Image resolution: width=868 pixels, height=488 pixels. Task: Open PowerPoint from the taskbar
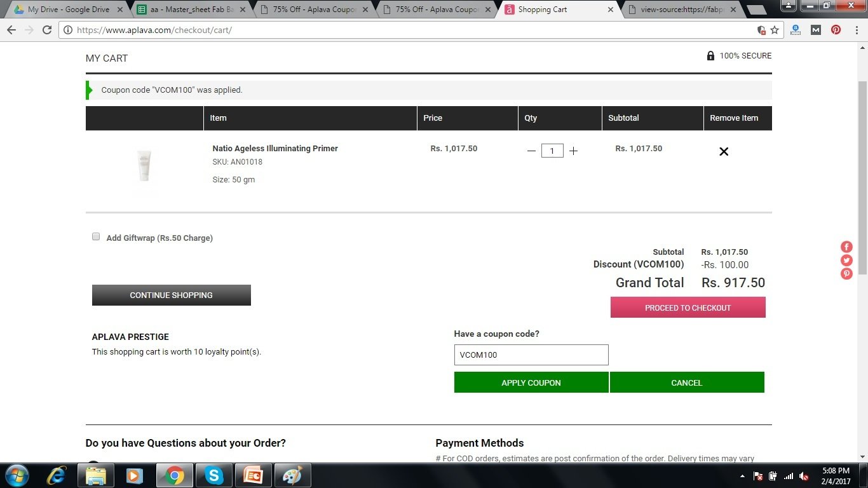254,475
